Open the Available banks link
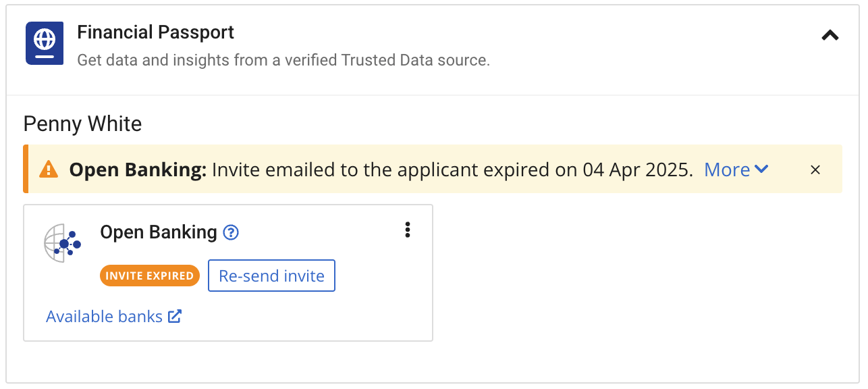Screen dimensions: 868x389 point(104,316)
